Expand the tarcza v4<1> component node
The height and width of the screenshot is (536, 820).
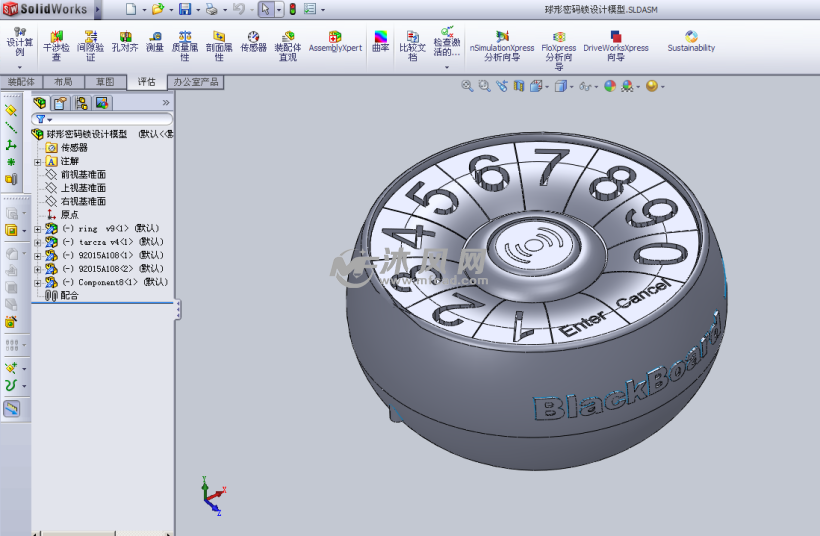(x=38, y=243)
